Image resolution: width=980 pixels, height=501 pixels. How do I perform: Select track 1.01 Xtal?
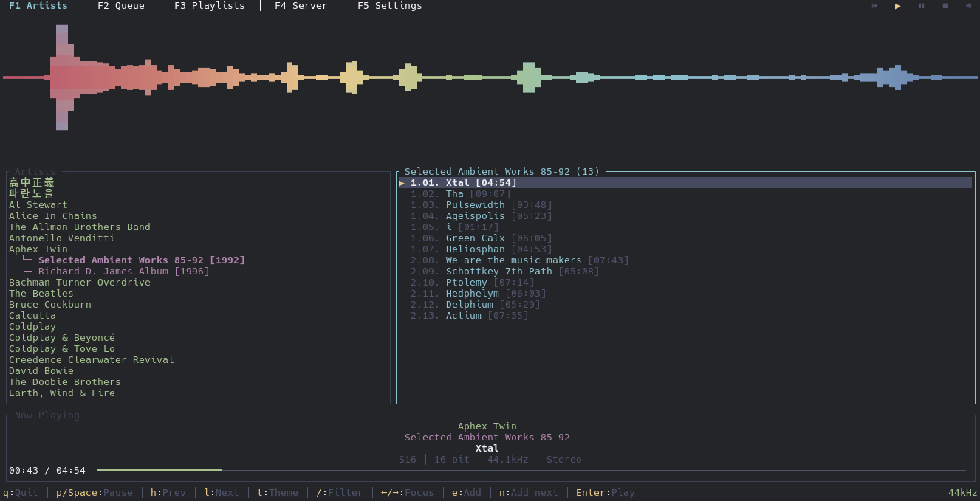pyautogui.click(x=685, y=183)
